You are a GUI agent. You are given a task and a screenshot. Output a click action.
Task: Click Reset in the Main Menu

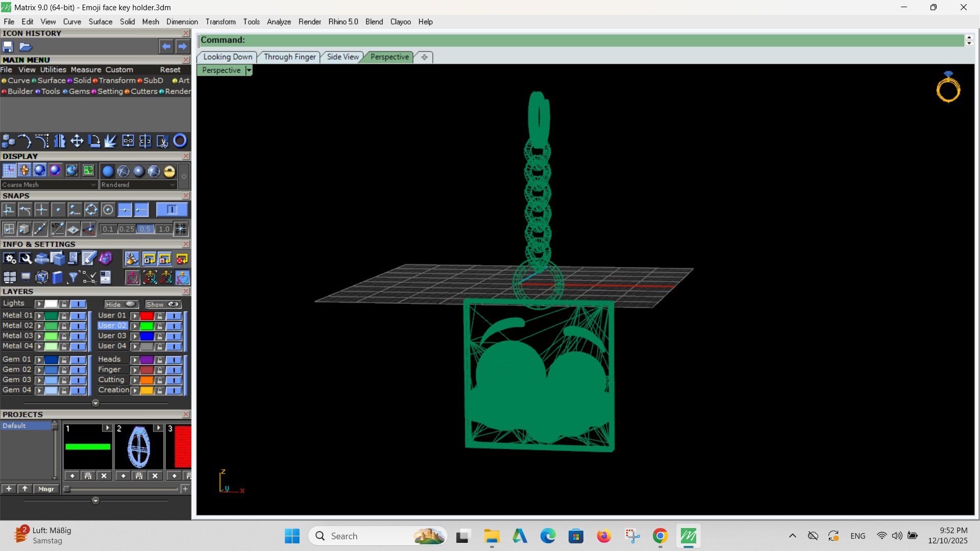[x=170, y=69]
